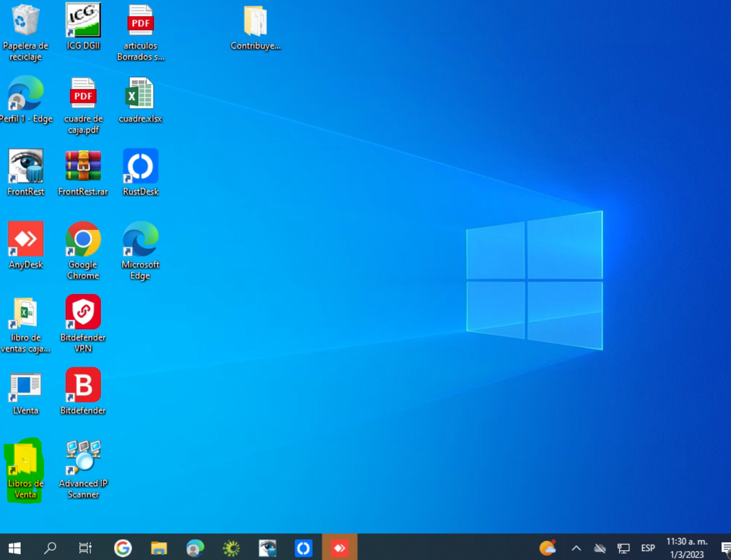This screenshot has width=731, height=560.
Task: Select the libro de ventas caja shortcut
Action: (26, 325)
